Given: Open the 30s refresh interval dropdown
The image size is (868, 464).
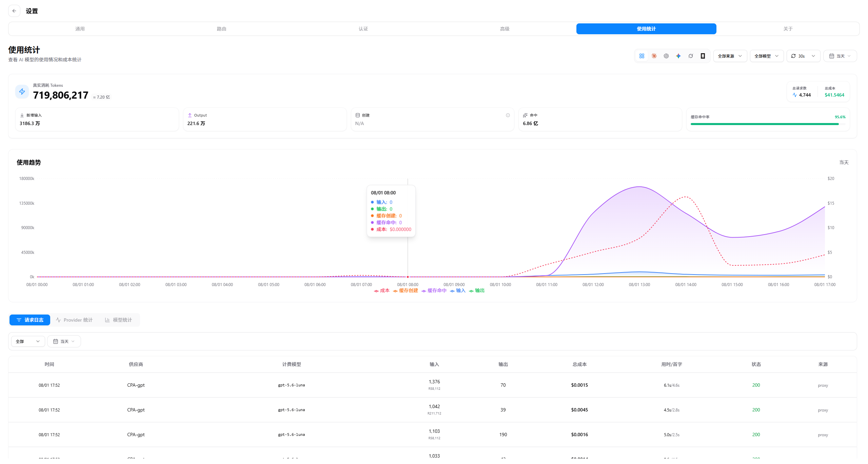Looking at the screenshot, I should tap(803, 56).
